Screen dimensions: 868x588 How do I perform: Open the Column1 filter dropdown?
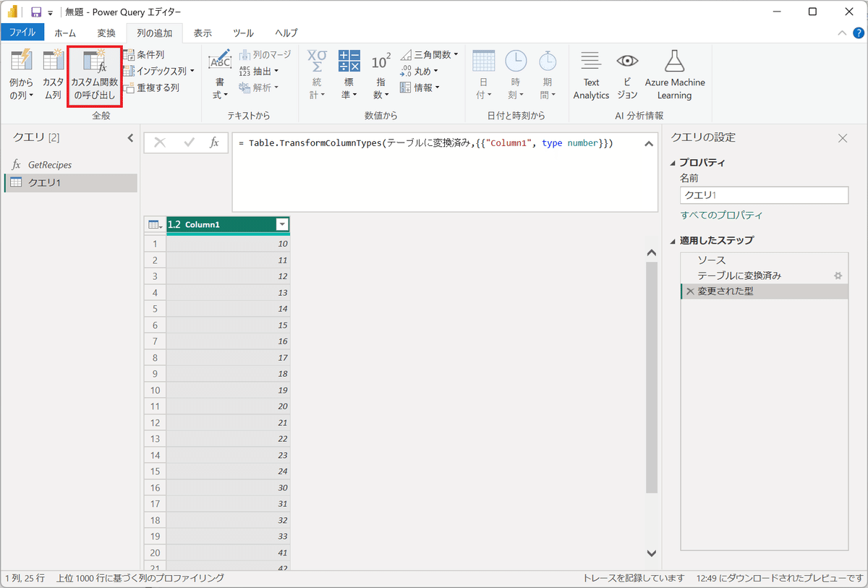pos(282,225)
